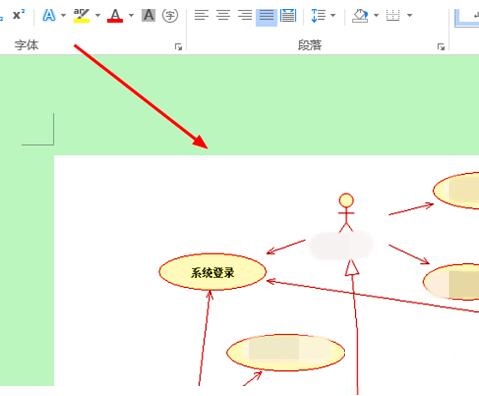Viewport: 479px width, 396px height.
Task: Click the 字体 group label
Action: [x=26, y=45]
